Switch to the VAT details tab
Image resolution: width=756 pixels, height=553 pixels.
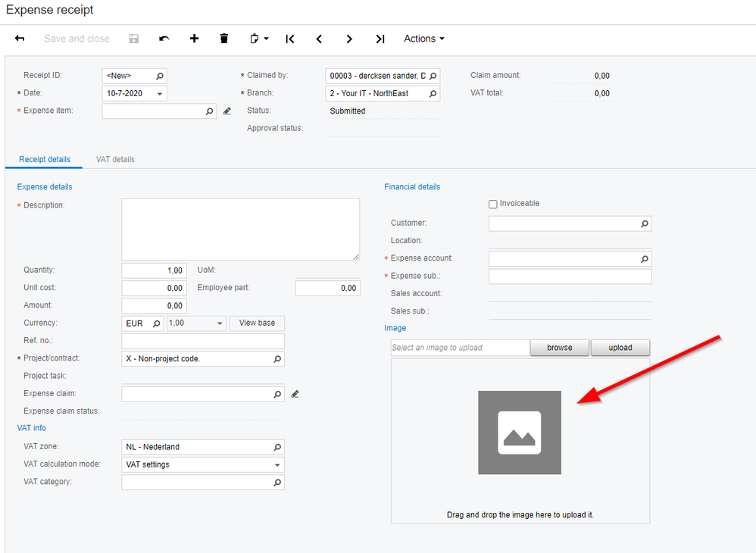tap(115, 160)
